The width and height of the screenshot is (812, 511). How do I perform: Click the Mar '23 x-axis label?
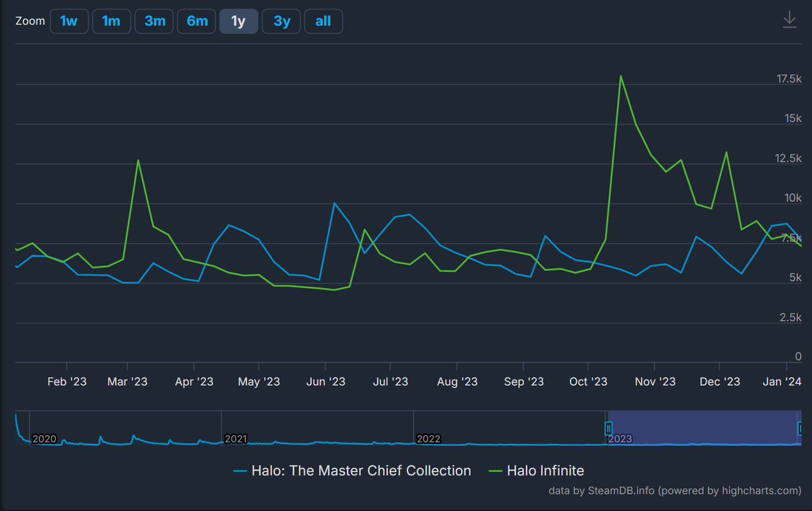(x=127, y=381)
